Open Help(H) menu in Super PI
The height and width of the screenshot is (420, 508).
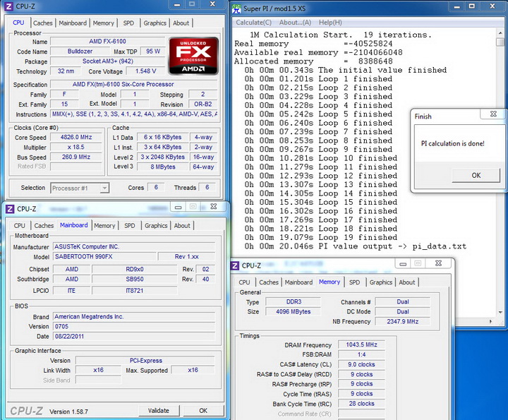tap(330, 23)
